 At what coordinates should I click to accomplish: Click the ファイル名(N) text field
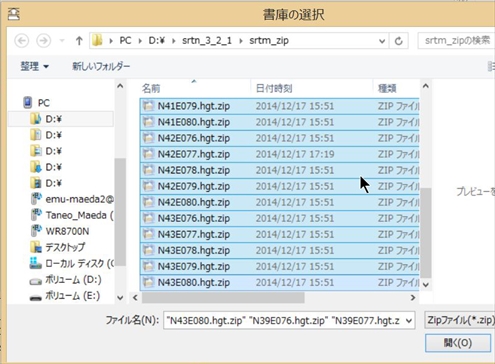point(289,321)
